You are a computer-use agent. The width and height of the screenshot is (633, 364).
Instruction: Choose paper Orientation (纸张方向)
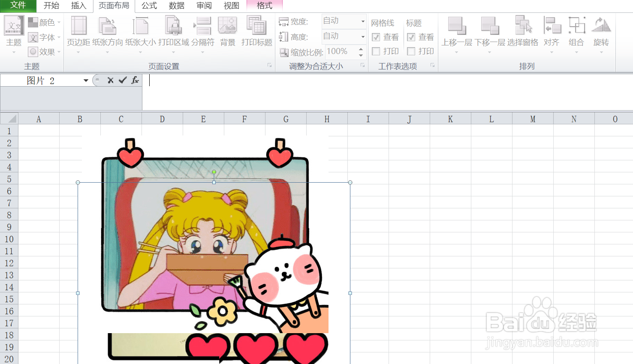pyautogui.click(x=107, y=34)
